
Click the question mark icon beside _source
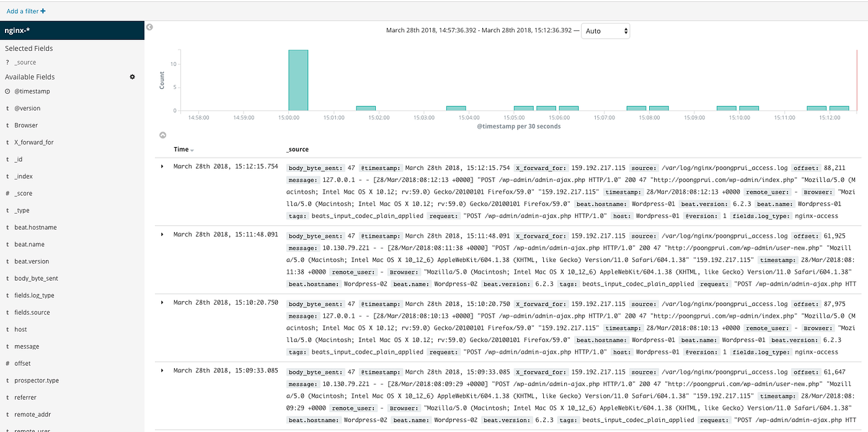[x=6, y=62]
